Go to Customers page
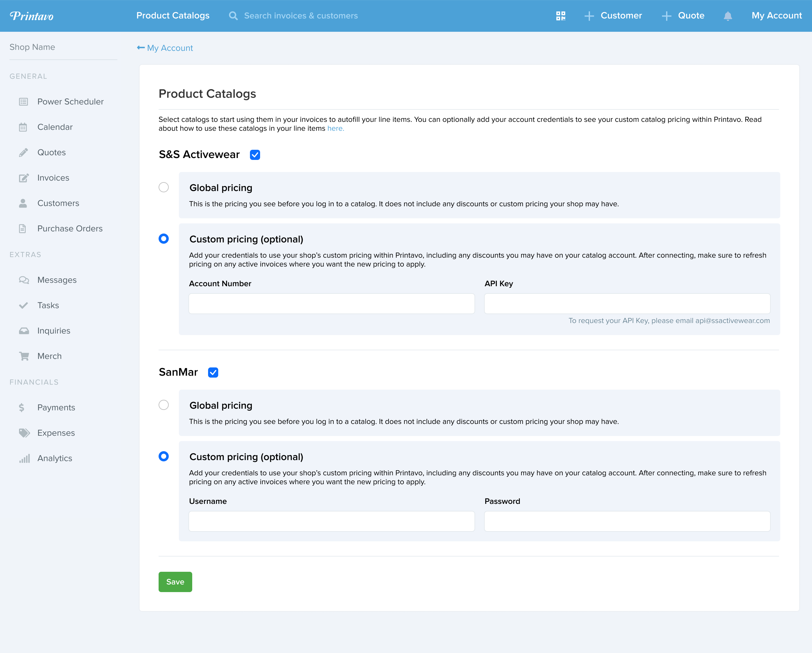The image size is (812, 653). tap(58, 203)
